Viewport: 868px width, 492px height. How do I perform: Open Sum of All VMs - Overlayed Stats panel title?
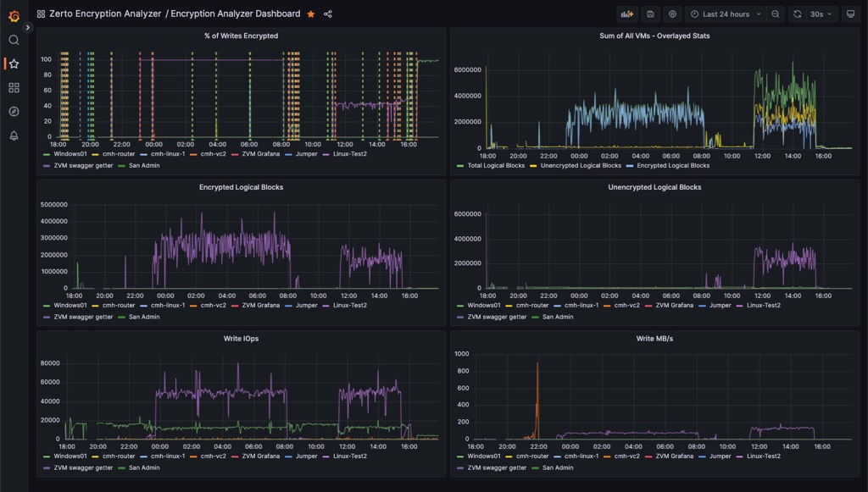click(654, 36)
